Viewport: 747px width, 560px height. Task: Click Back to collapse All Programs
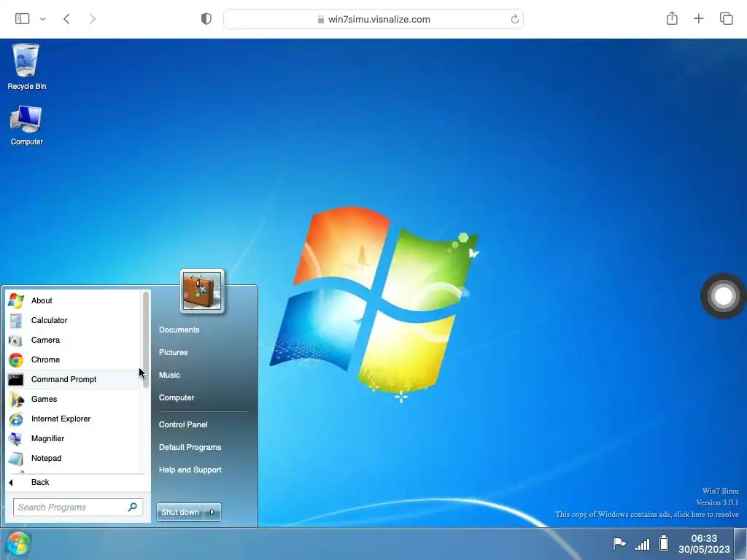40,483
